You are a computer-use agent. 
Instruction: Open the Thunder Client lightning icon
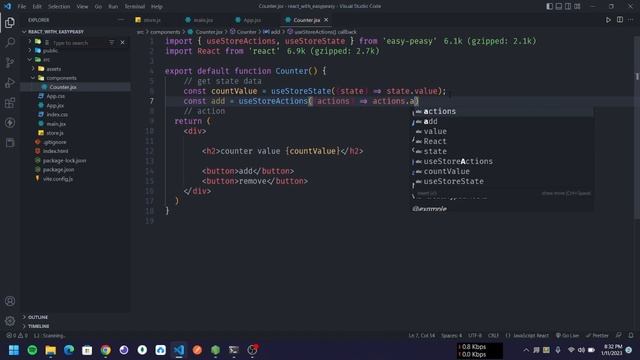10,122
